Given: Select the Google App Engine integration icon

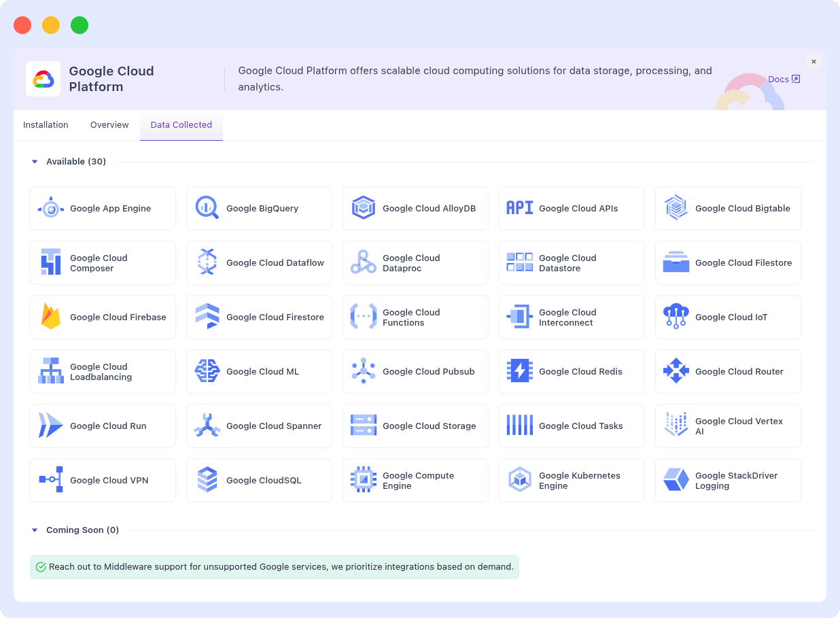Looking at the screenshot, I should 50,208.
